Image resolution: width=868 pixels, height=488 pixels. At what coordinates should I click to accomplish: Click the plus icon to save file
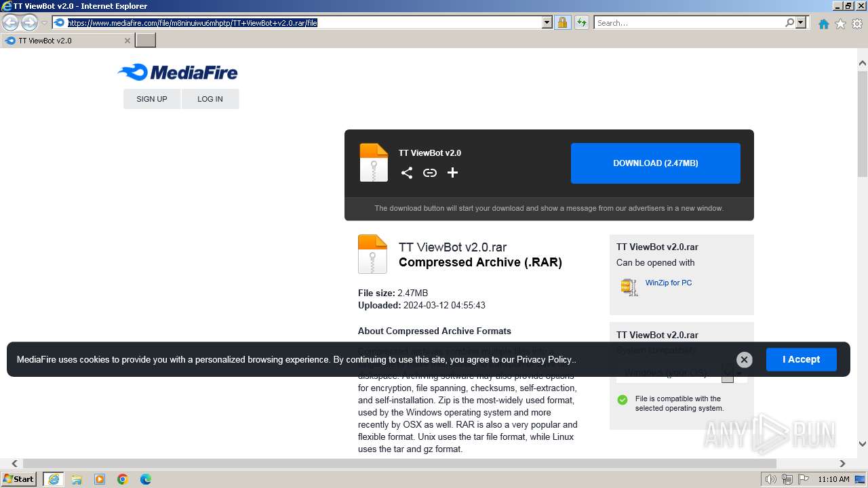[453, 173]
